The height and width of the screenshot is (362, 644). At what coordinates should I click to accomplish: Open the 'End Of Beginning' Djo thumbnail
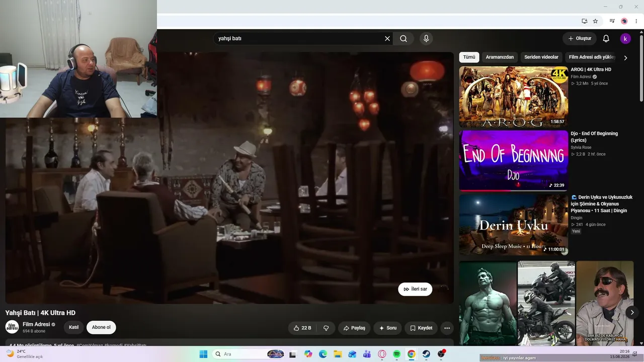[514, 161]
